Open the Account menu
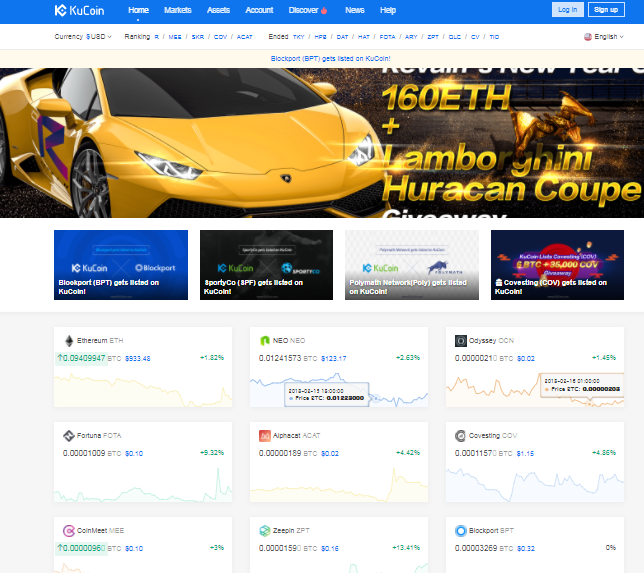This screenshot has width=644, height=573. point(259,10)
